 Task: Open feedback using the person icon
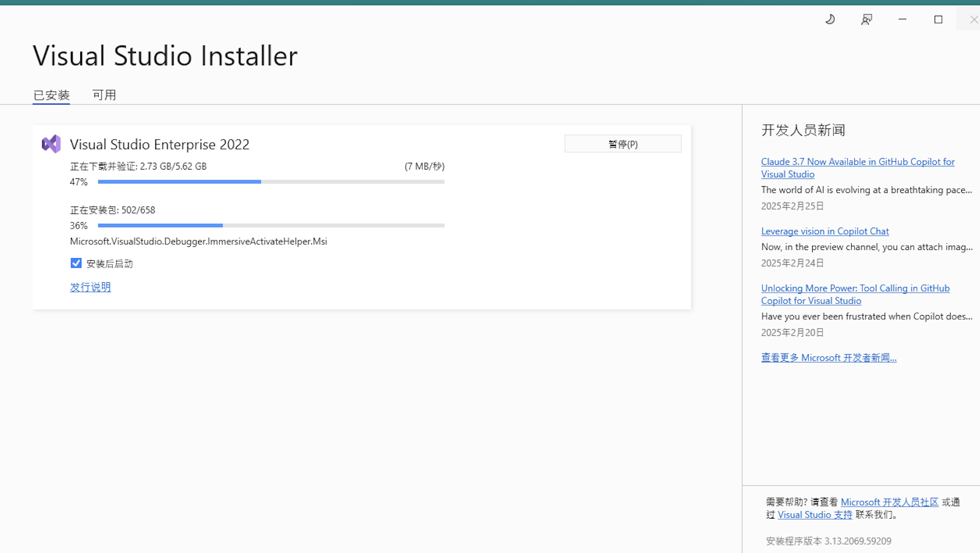tap(866, 19)
